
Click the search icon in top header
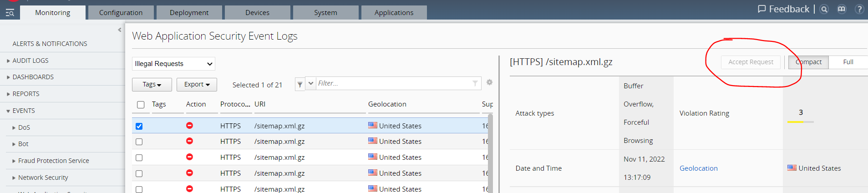[824, 9]
